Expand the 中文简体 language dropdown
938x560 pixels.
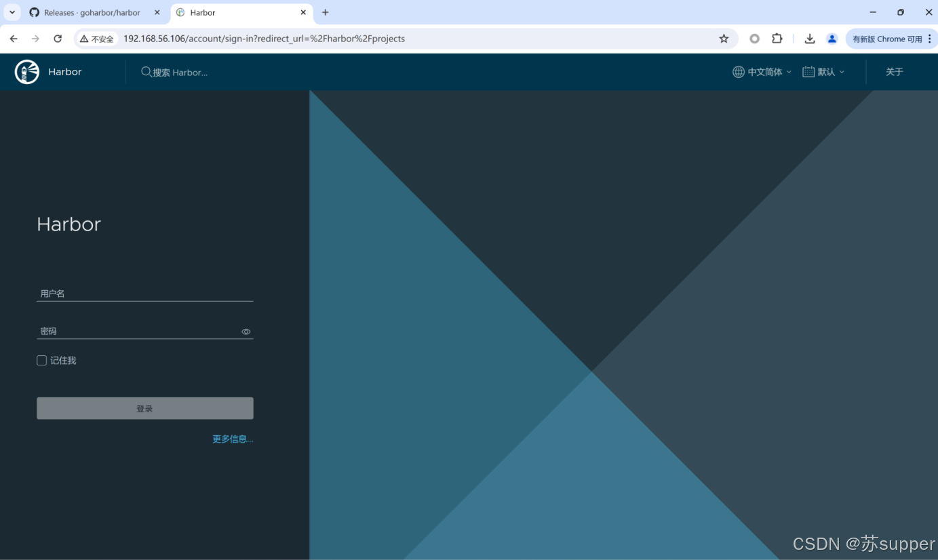pyautogui.click(x=763, y=72)
